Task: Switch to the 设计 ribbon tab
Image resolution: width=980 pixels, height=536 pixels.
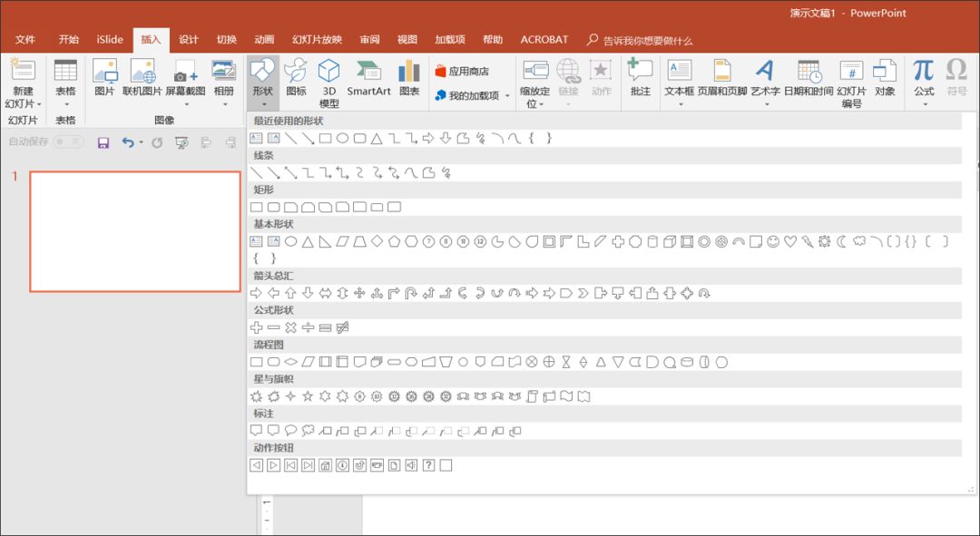Action: pyautogui.click(x=188, y=40)
